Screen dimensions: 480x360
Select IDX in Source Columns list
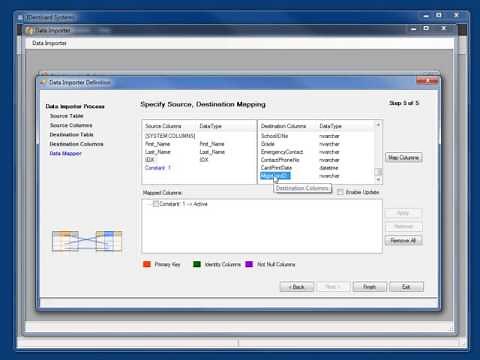[x=149, y=160]
